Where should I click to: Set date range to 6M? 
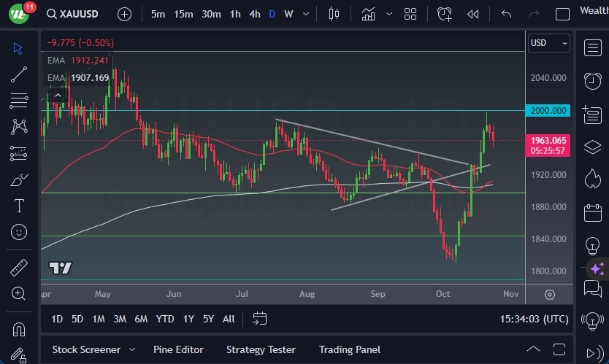[x=142, y=319]
